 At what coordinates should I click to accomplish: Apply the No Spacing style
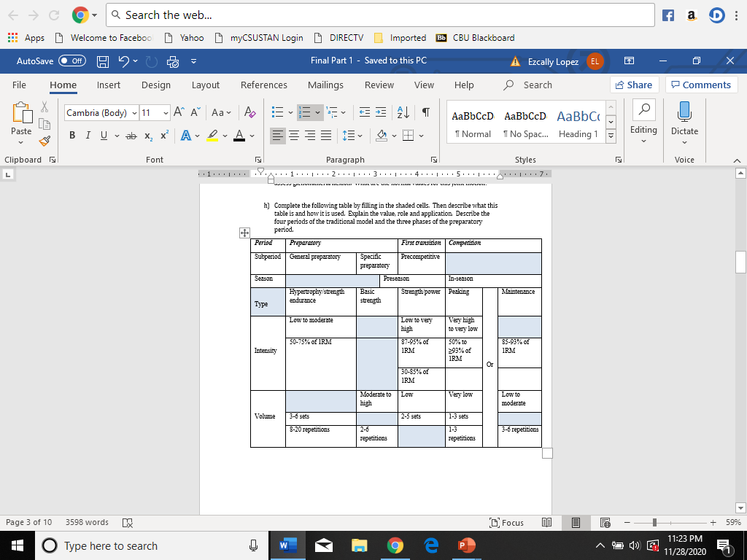[x=525, y=123]
